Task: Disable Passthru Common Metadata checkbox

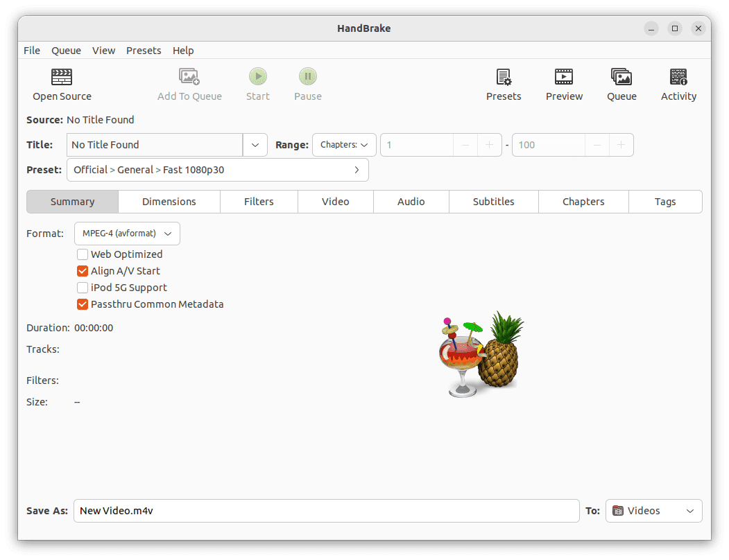Action: click(83, 304)
